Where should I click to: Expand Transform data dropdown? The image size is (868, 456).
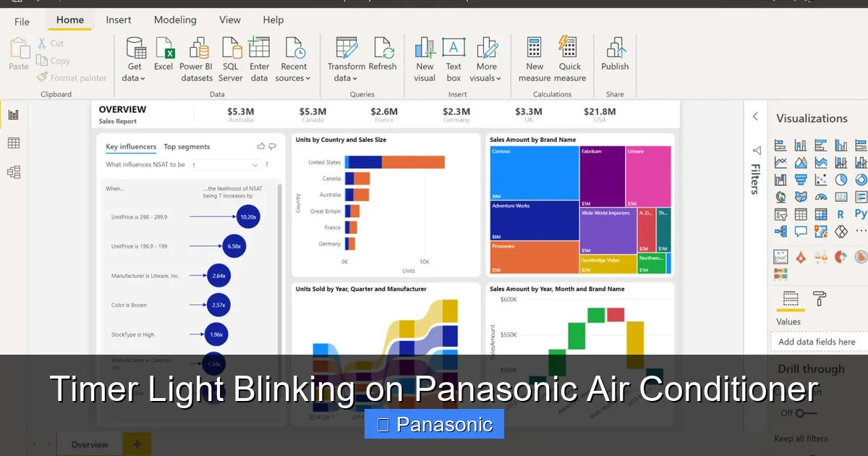coord(355,79)
